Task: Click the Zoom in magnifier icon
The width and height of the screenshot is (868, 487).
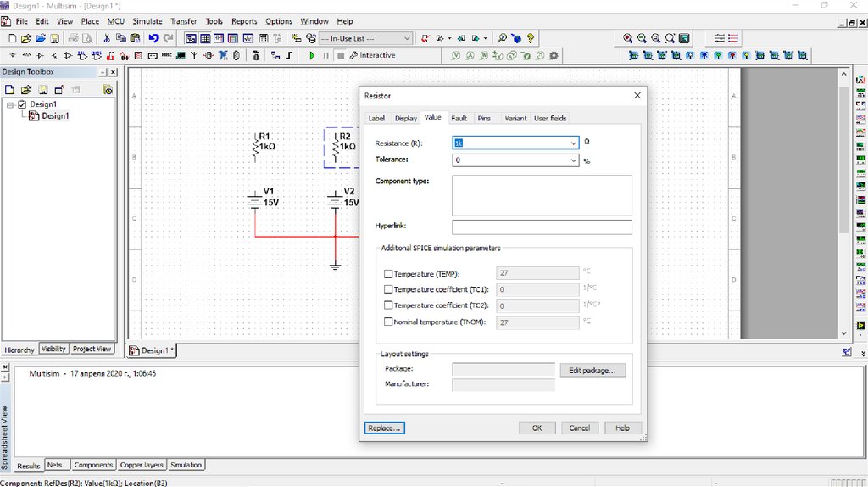Action: pyautogui.click(x=627, y=38)
